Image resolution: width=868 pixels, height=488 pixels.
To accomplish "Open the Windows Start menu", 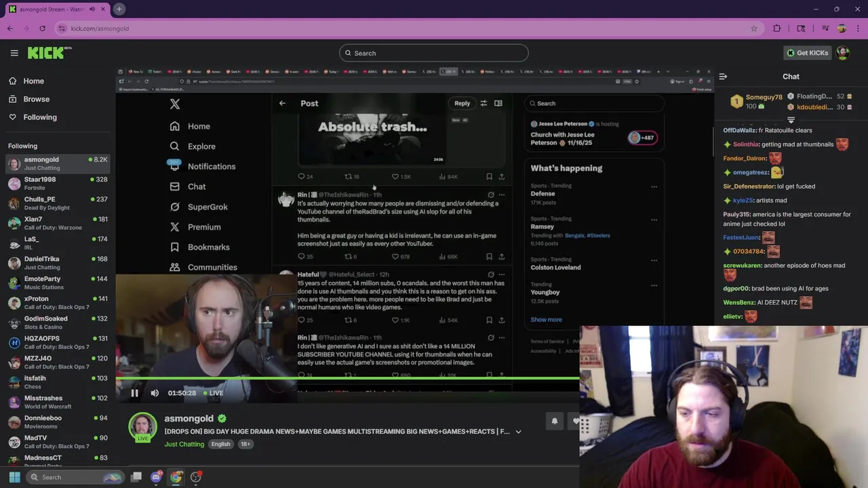I will [x=14, y=477].
